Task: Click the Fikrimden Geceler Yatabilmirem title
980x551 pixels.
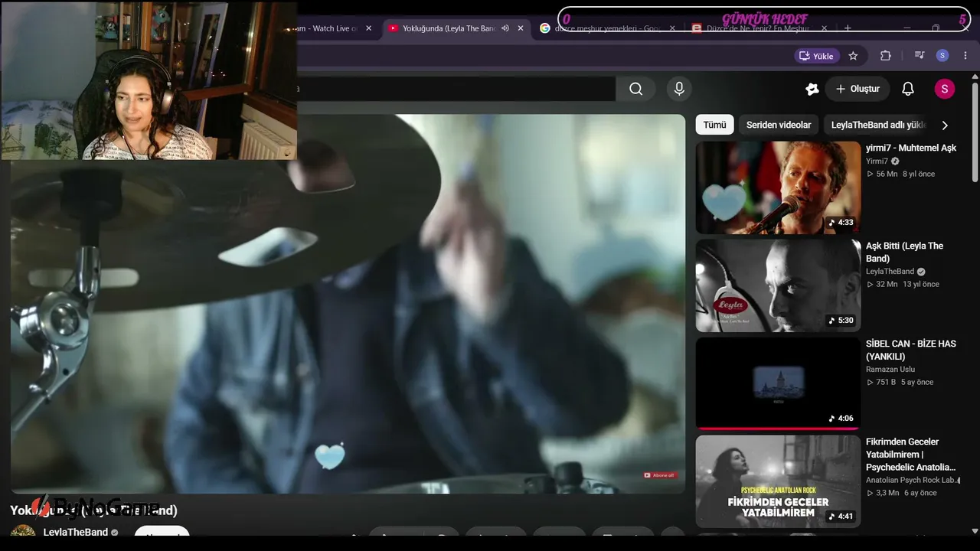Action: point(911,454)
